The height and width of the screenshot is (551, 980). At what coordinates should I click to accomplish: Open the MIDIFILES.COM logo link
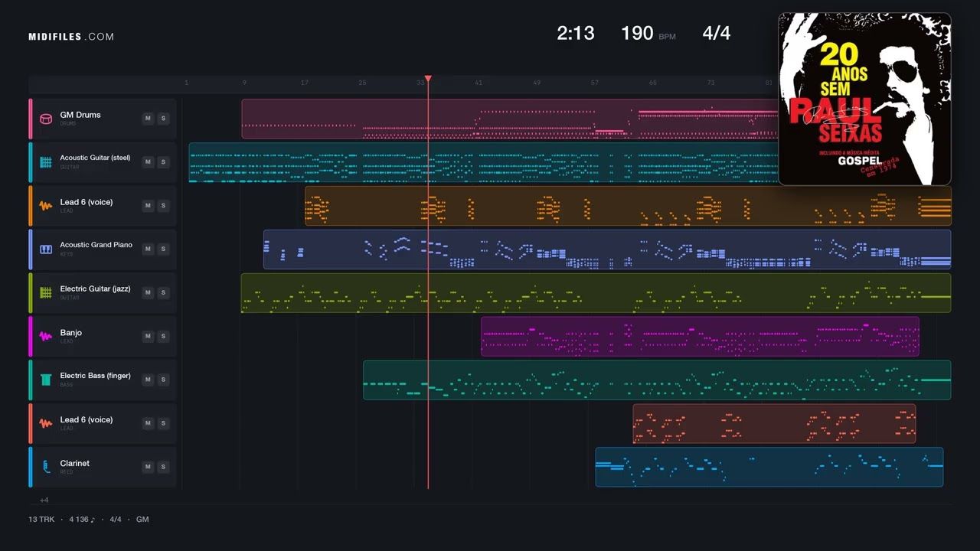[71, 37]
